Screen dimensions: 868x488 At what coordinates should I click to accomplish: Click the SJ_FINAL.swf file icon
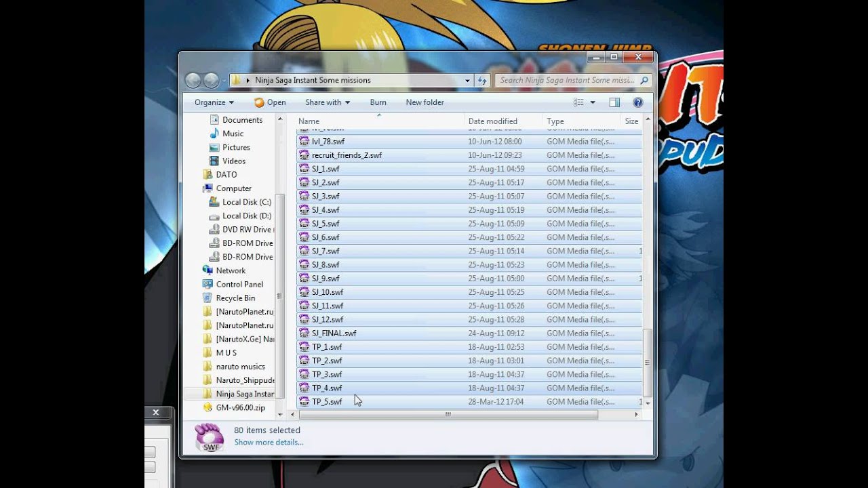[x=304, y=333]
